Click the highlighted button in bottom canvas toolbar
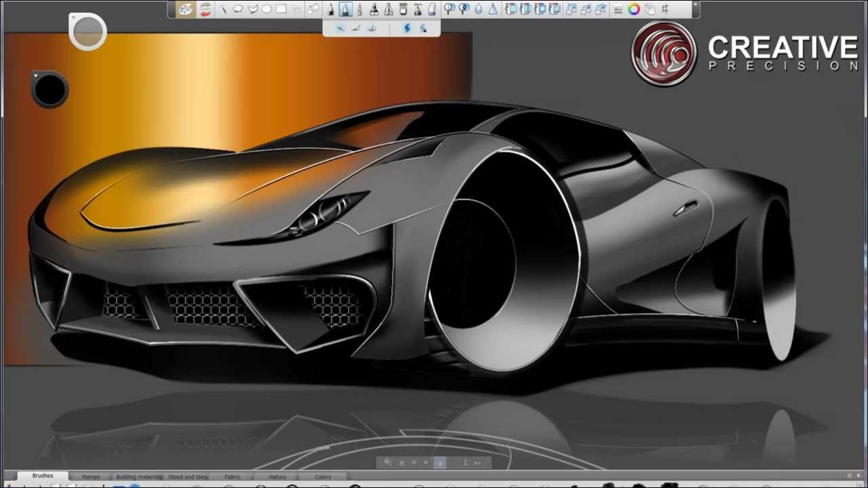Viewport: 868px width, 488px height. click(439, 463)
